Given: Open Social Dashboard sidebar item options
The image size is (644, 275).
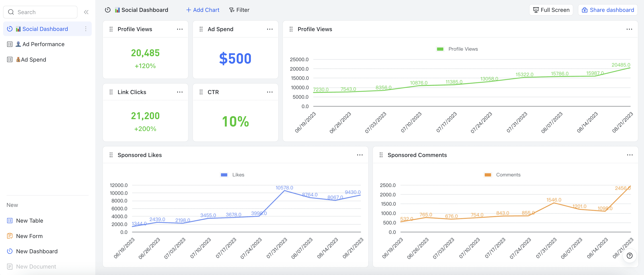Looking at the screenshot, I should coord(86,29).
